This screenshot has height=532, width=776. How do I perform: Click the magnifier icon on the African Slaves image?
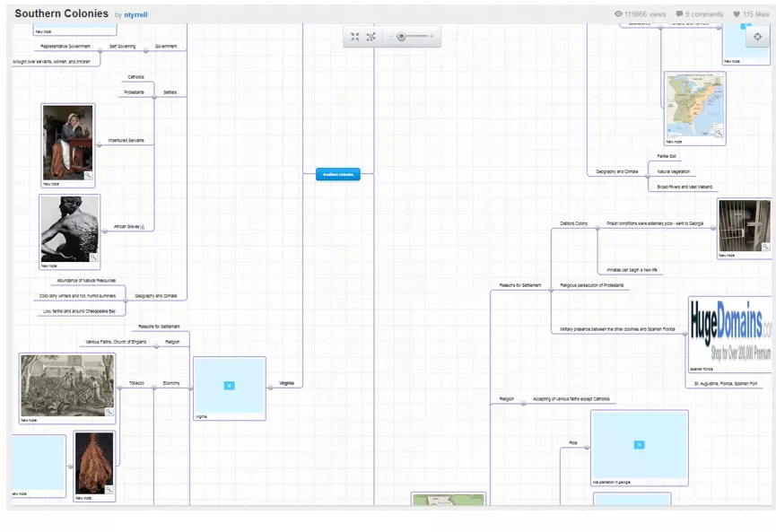point(93,257)
